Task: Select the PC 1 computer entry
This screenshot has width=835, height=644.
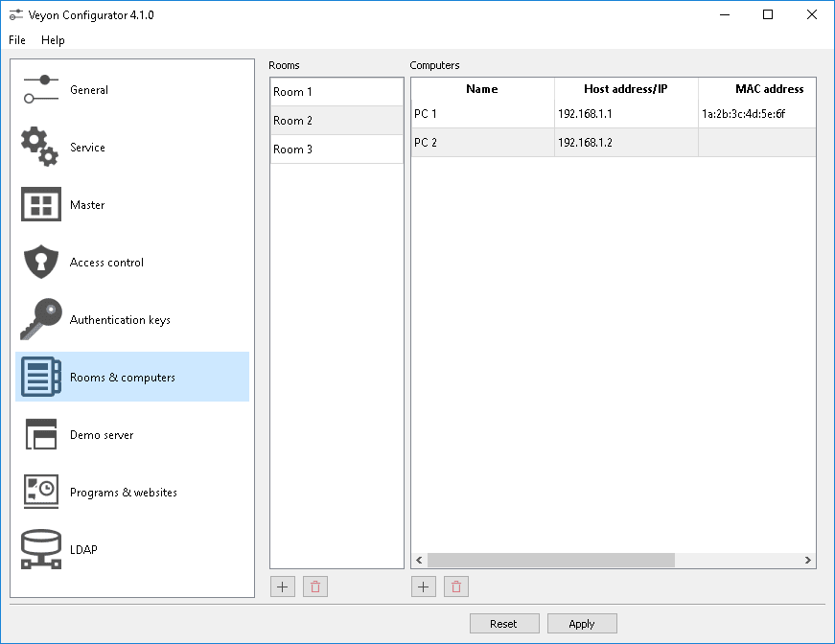Action: tap(478, 114)
